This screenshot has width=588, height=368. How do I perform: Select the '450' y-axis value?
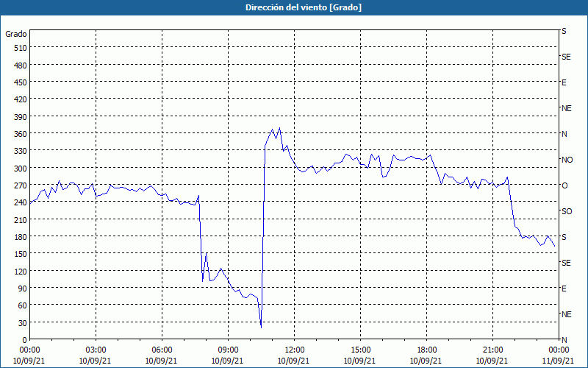21,82
